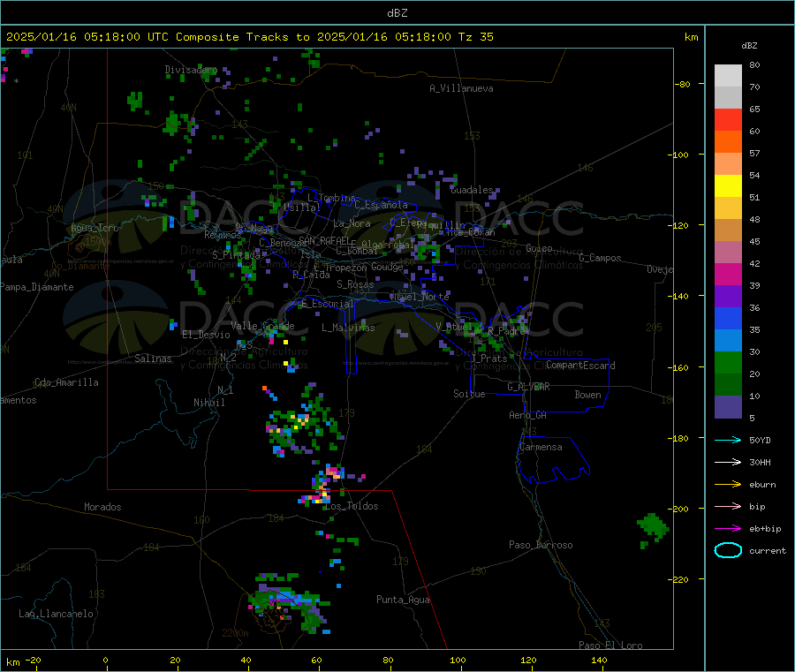Click the Divisadero map label
795x672 pixels.
coord(191,70)
